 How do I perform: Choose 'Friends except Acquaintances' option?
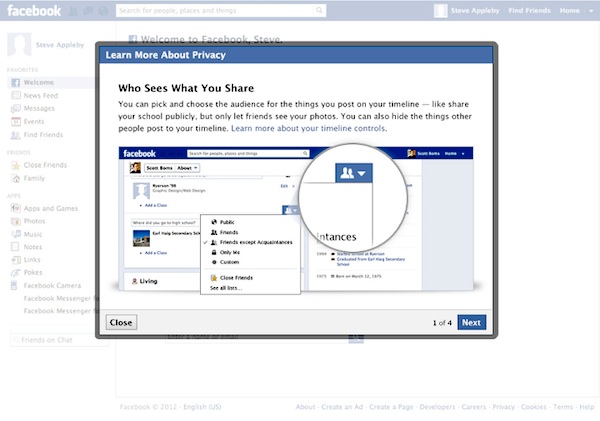click(x=256, y=242)
